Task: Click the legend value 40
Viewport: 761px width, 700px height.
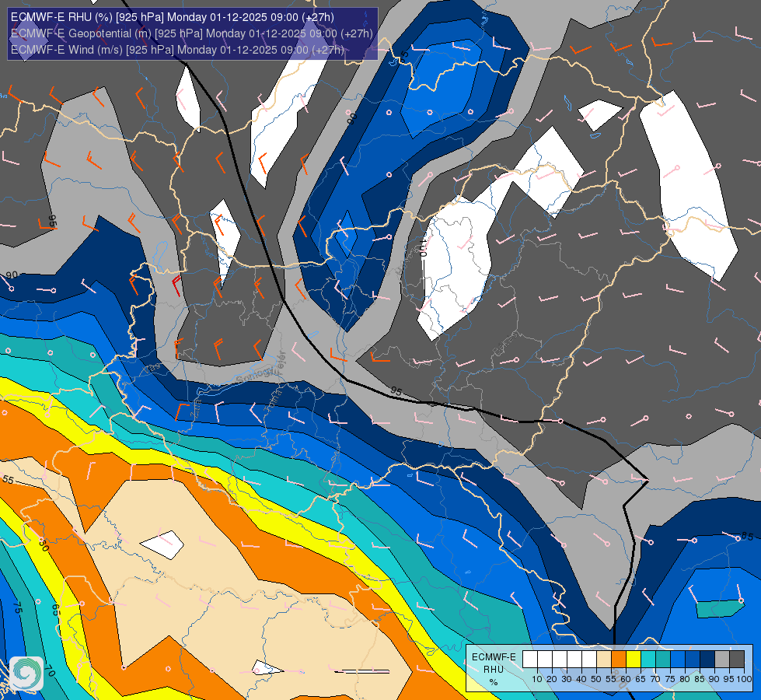Action: pos(581,679)
